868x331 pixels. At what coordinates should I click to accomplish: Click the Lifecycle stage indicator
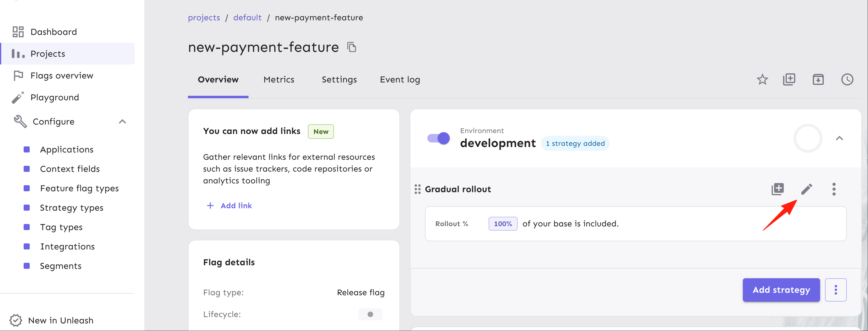[x=370, y=314]
